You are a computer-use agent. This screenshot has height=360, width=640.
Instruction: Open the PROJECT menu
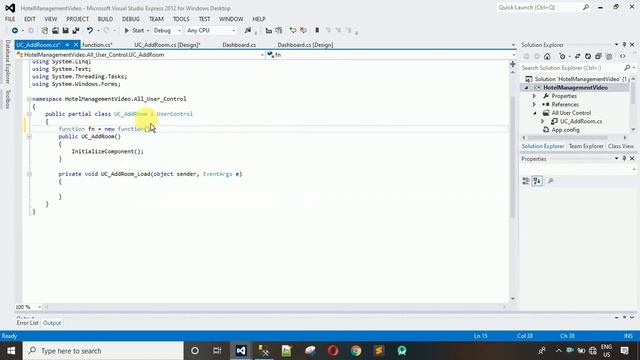(78, 19)
